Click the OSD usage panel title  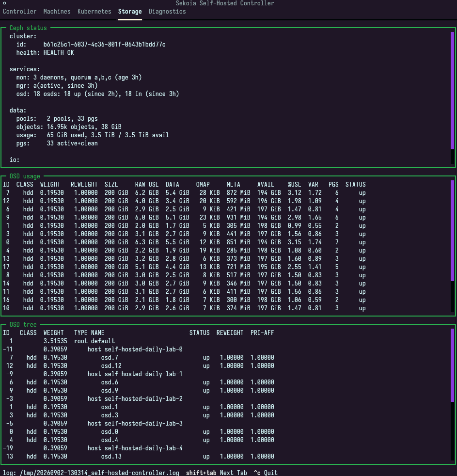pos(25,176)
